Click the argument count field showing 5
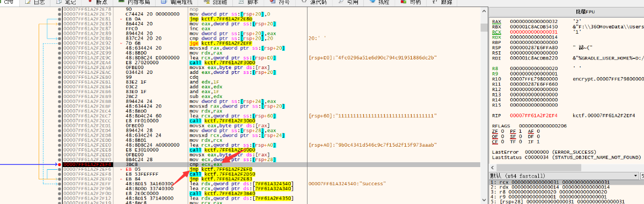This screenshot has width=644, height=204. pyautogui.click(x=642, y=176)
